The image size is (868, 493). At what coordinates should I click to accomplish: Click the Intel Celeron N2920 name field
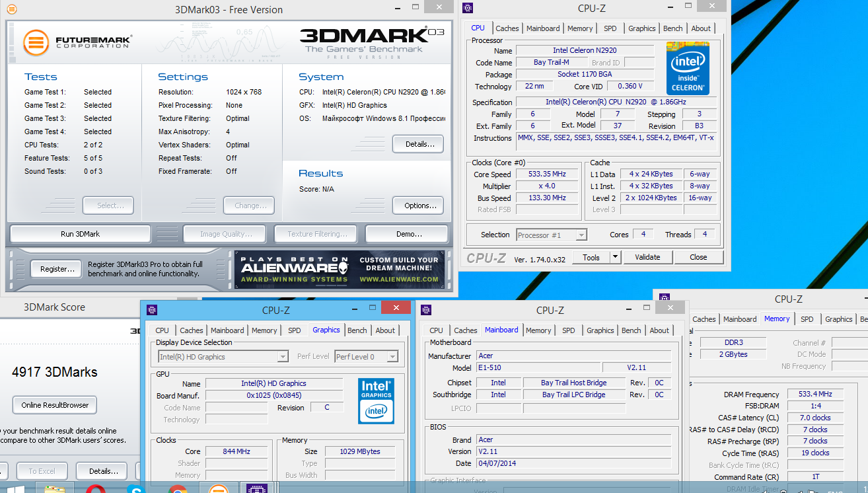pyautogui.click(x=585, y=50)
